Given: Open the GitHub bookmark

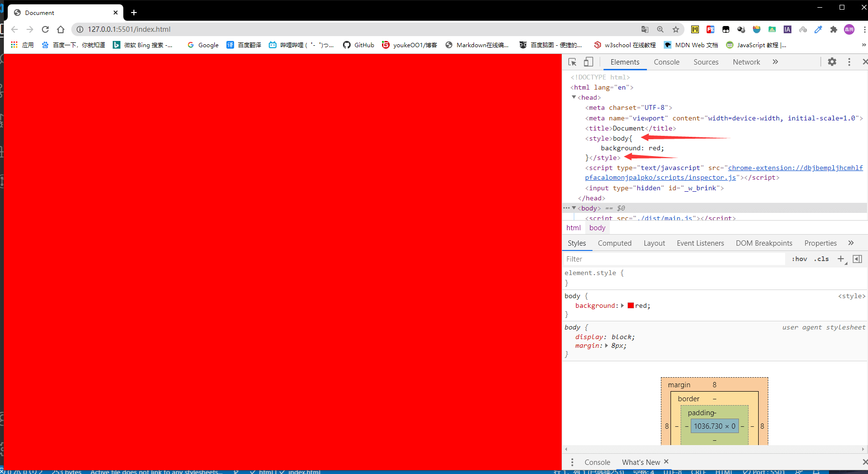Looking at the screenshot, I should (x=358, y=45).
